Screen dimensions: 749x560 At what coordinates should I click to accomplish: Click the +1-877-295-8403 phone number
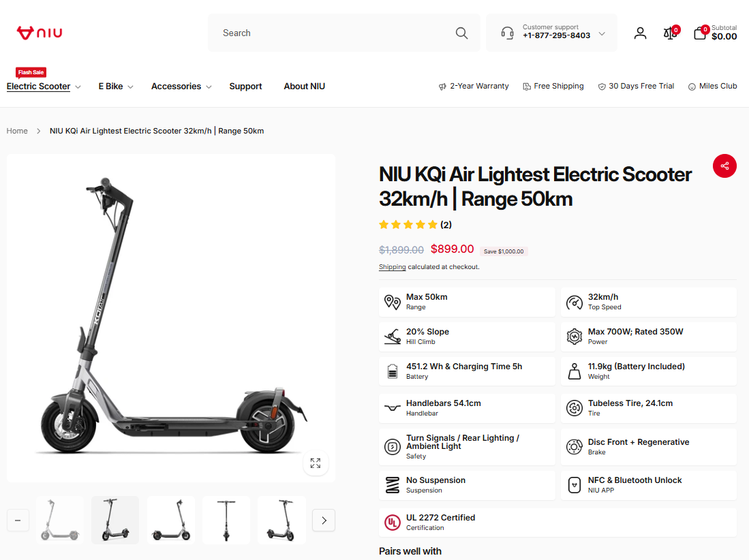556,36
